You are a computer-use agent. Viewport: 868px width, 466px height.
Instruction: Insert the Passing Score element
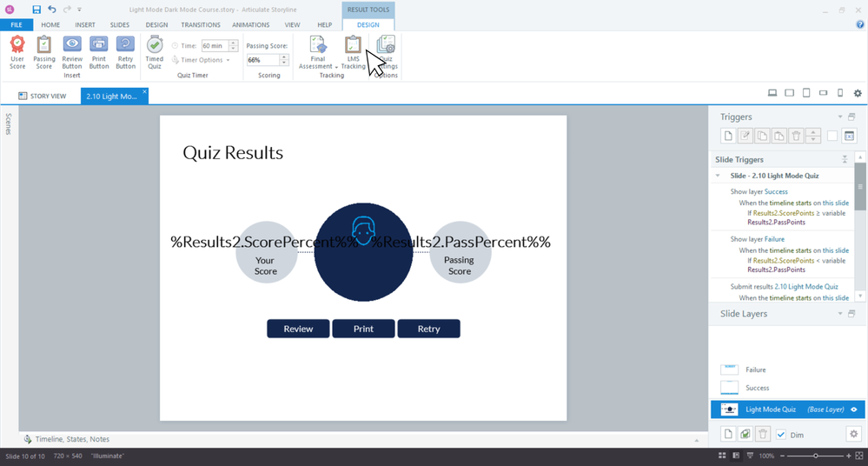(43, 52)
